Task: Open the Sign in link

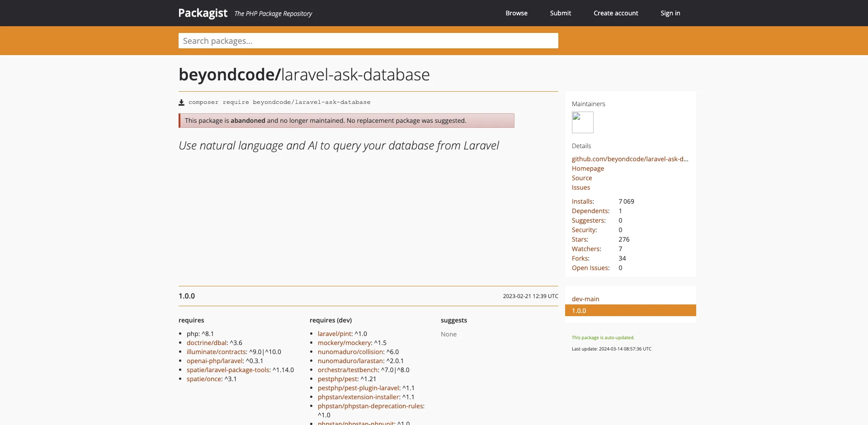Action: pyautogui.click(x=670, y=13)
